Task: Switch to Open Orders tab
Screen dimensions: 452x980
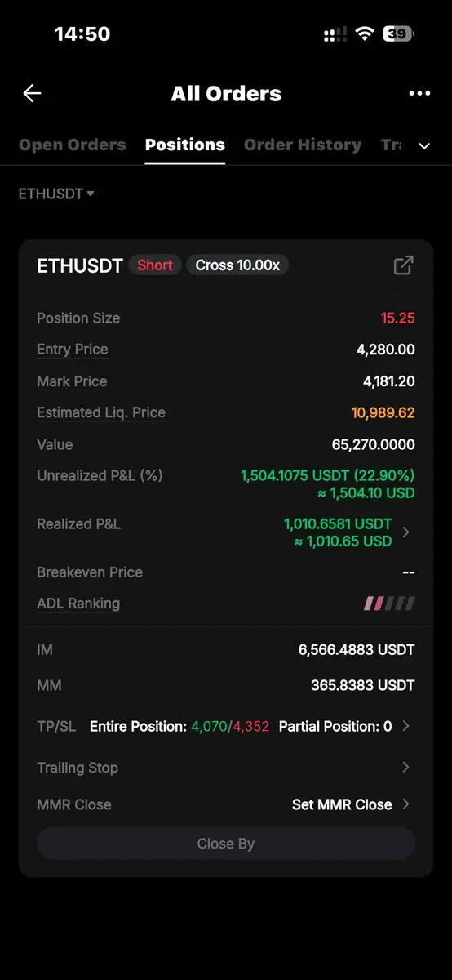Action: pos(73,145)
